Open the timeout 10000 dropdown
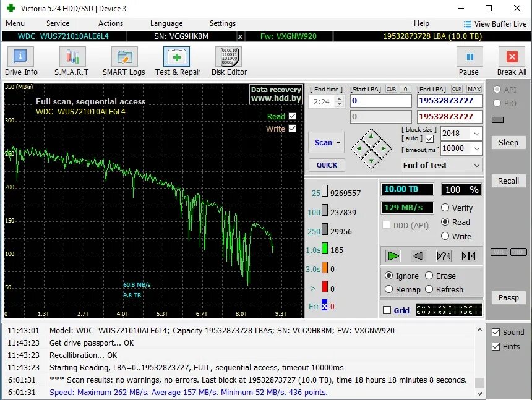Viewport: 532px width, 400px height. click(477, 148)
